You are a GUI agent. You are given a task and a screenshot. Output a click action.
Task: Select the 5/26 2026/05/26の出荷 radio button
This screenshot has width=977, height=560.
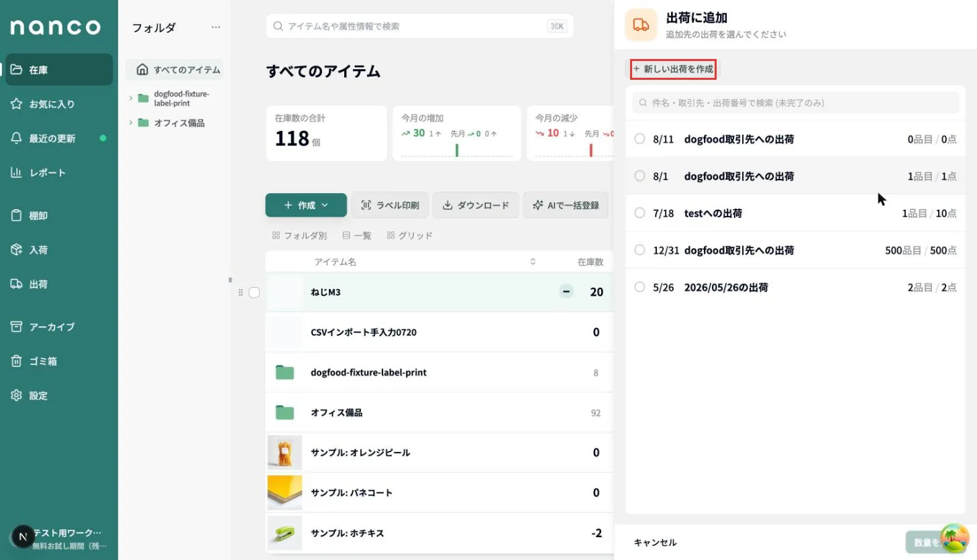pyautogui.click(x=639, y=287)
